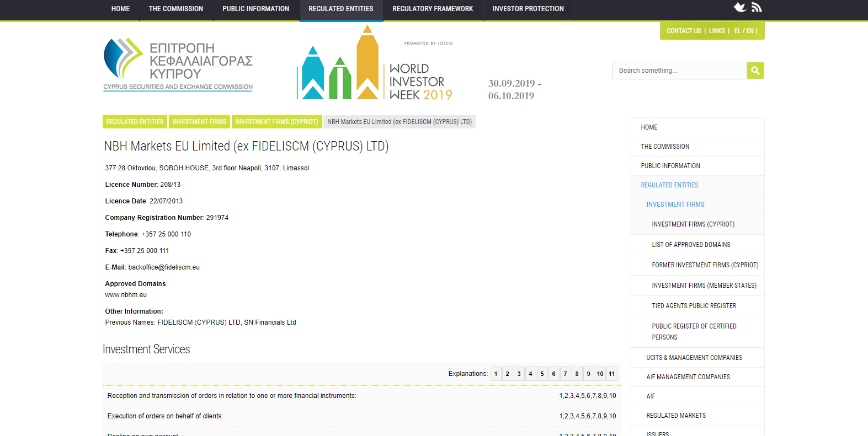
Task: Click the Cyprus Securities and Exchange Commission logo
Action: [178, 64]
